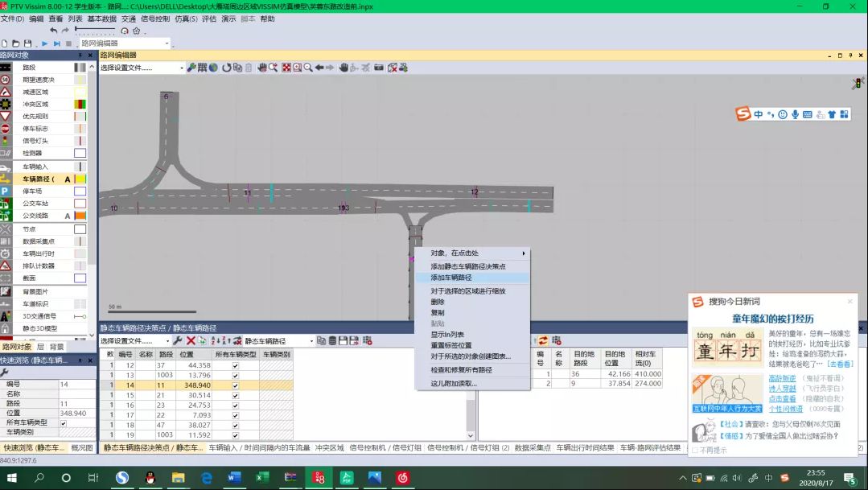The height and width of the screenshot is (490, 868).
Task: Uncheck 所有车辆类型 checkbox in row 14
Action: [236, 386]
